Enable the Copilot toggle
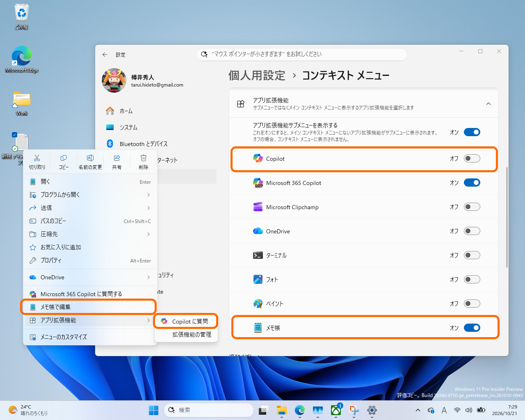The image size is (525, 420). point(472,158)
